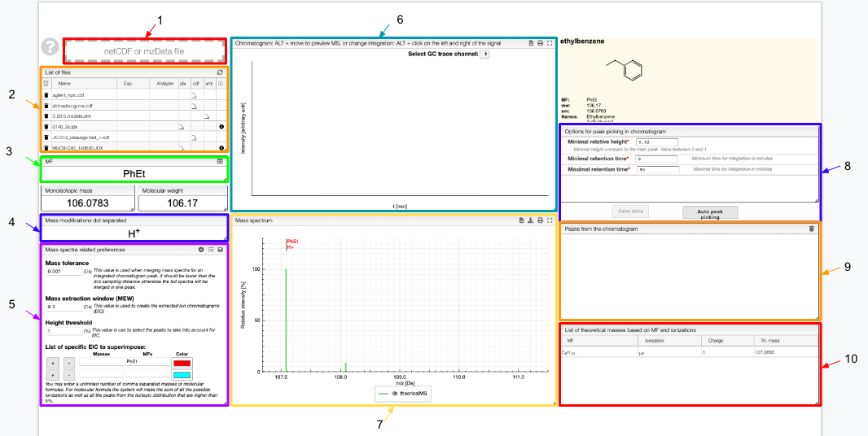This screenshot has width=868, height=436.
Task: Expand mass spectrum to fullscreen
Action: (x=550, y=220)
